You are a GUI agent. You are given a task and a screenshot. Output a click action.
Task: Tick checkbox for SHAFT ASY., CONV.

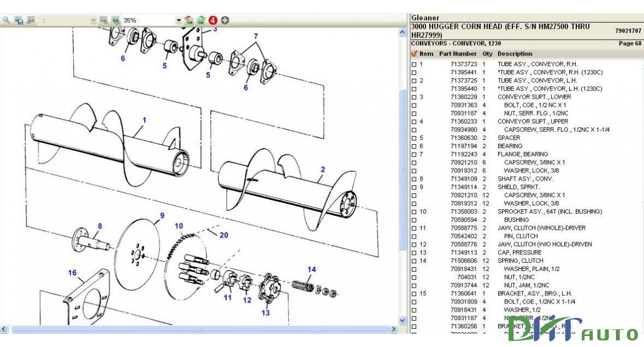(414, 179)
